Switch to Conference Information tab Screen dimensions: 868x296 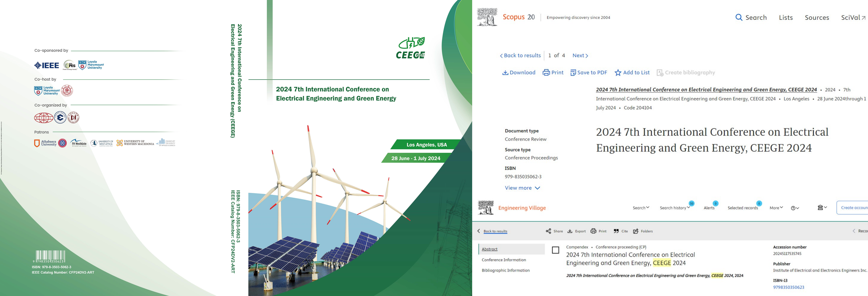(503, 260)
